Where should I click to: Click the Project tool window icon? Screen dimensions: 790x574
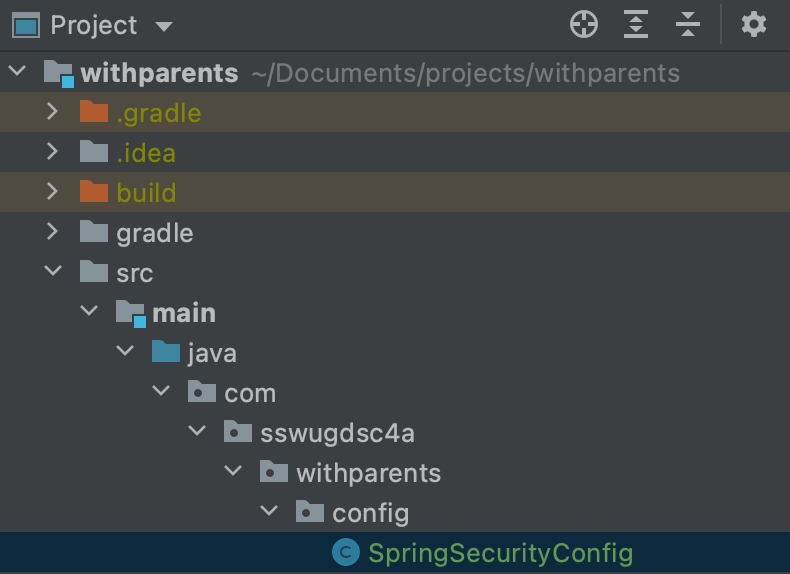26,26
